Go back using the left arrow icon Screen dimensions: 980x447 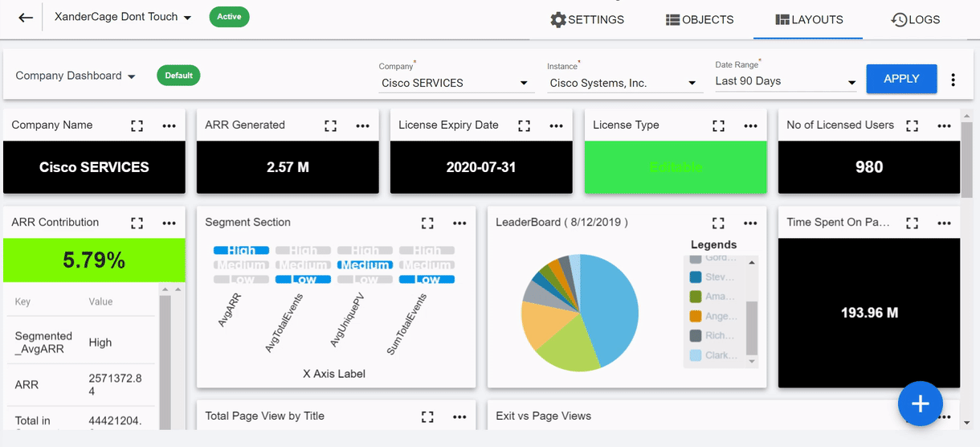[26, 17]
